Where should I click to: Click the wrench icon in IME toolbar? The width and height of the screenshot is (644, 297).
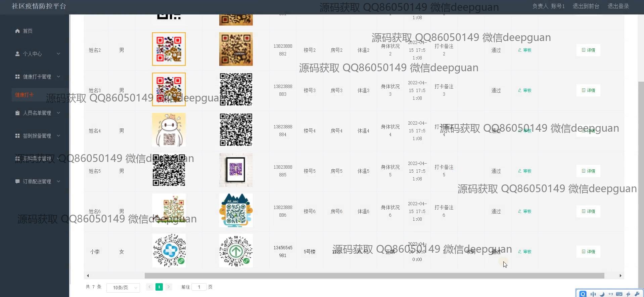pos(637,294)
